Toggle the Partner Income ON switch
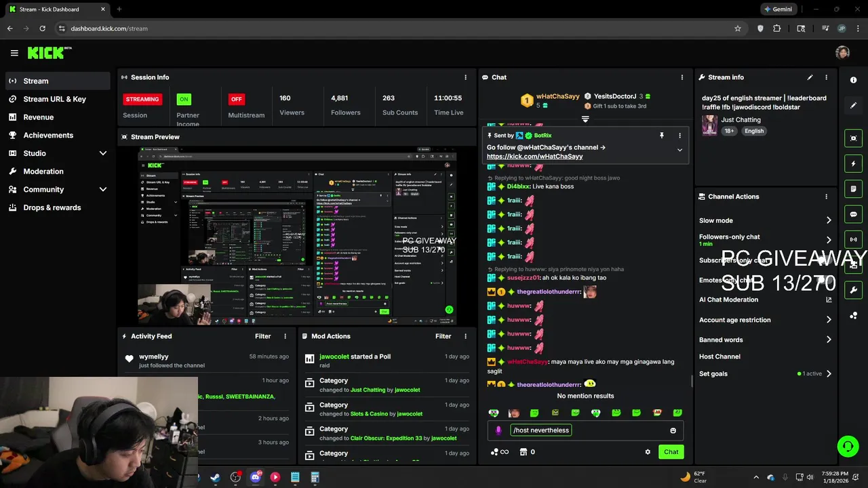This screenshot has width=868, height=488. click(183, 99)
